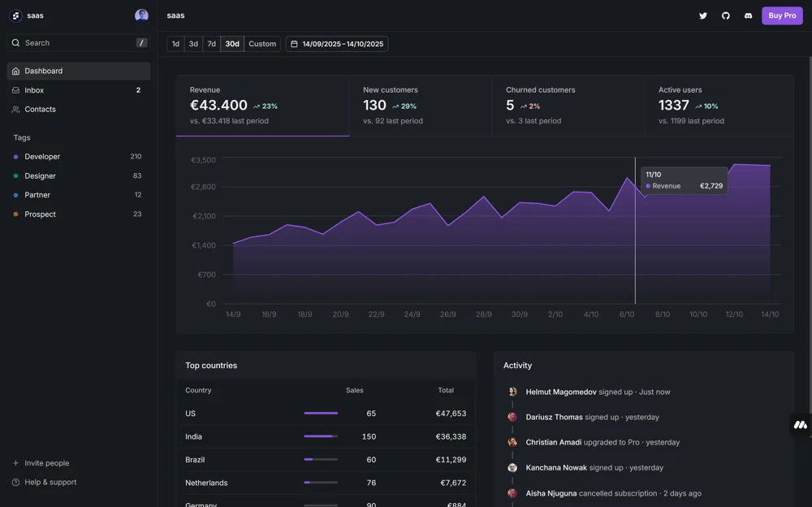Click the search magnifier icon
Screen dimensions: 812x507
point(15,43)
